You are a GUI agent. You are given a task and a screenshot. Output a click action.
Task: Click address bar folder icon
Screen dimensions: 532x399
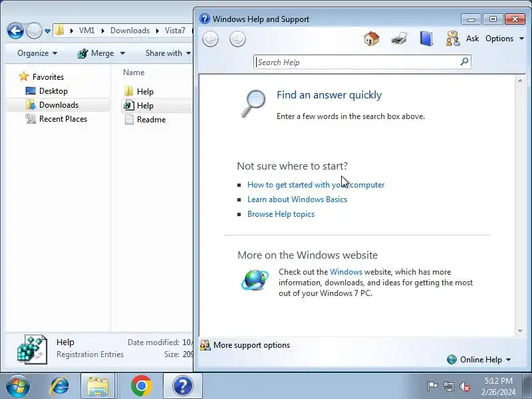pos(60,31)
